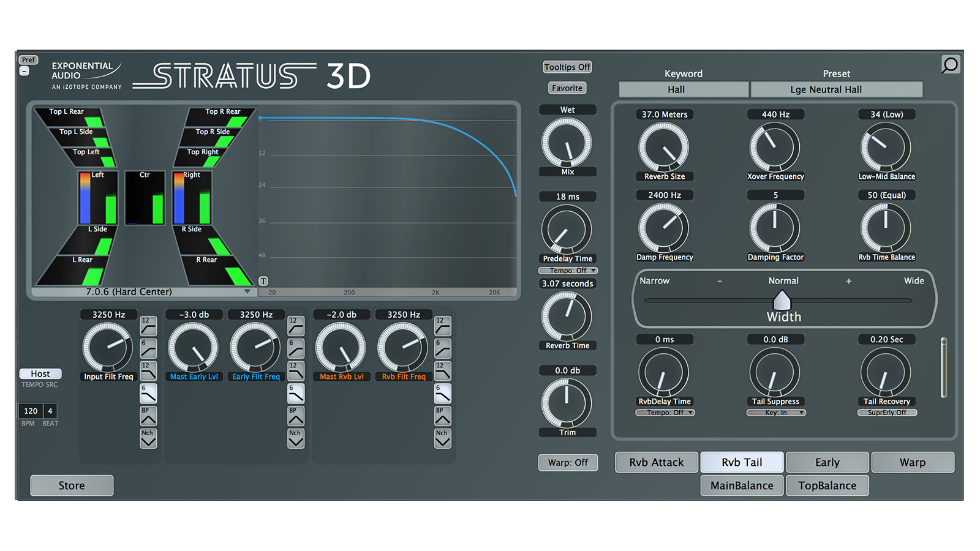Image resolution: width=980 pixels, height=551 pixels.
Task: Toggle the Tooltips Off button
Action: point(567,67)
